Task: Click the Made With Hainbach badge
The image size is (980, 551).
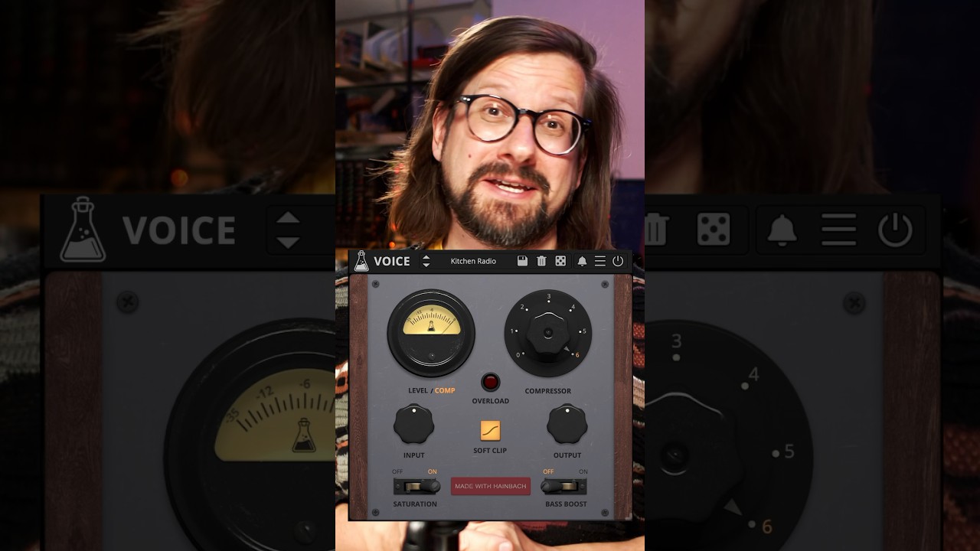Action: pos(491,486)
